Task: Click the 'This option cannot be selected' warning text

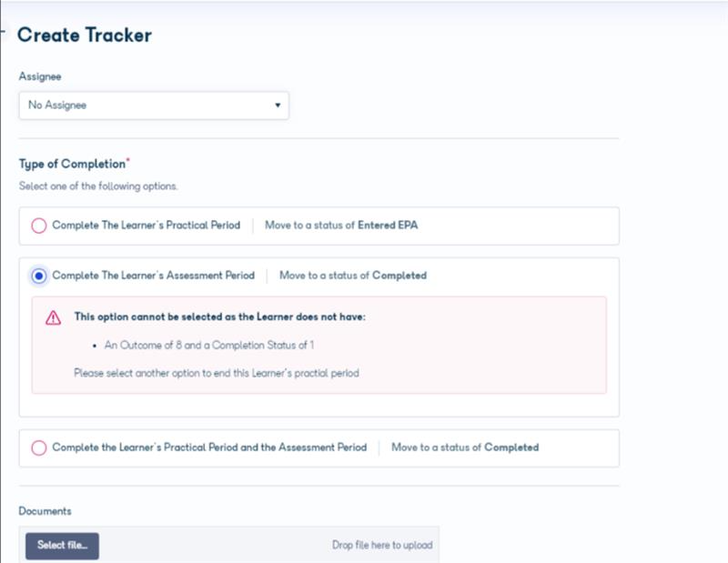Action: pyautogui.click(x=219, y=317)
